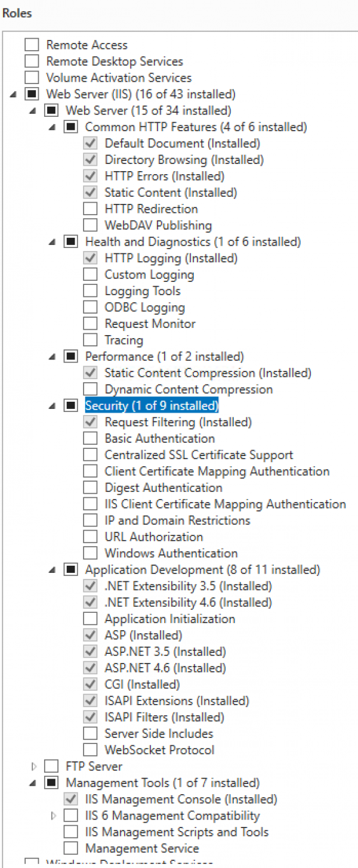Check the Request Monitor checkbox
The height and width of the screenshot is (868, 358).
(90, 324)
